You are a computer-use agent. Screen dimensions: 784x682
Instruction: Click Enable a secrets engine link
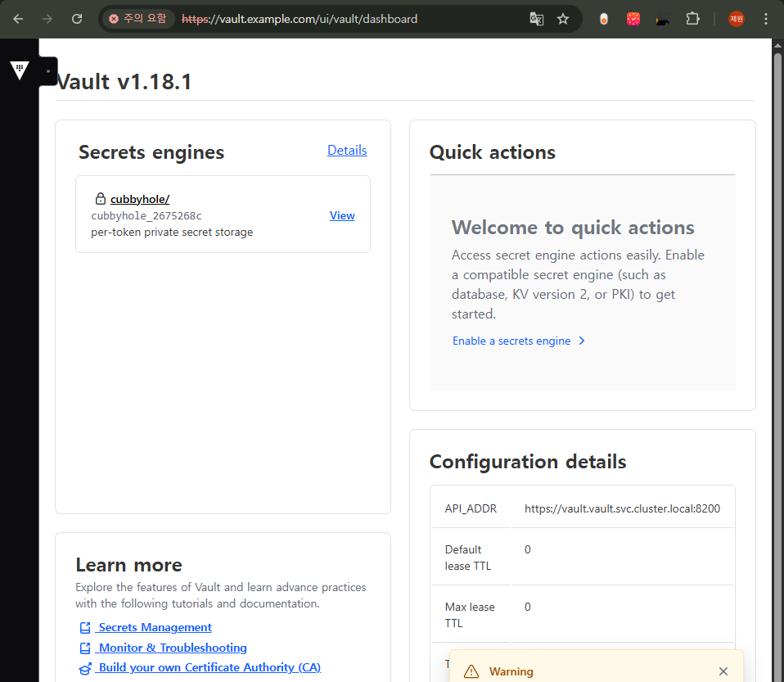click(511, 341)
